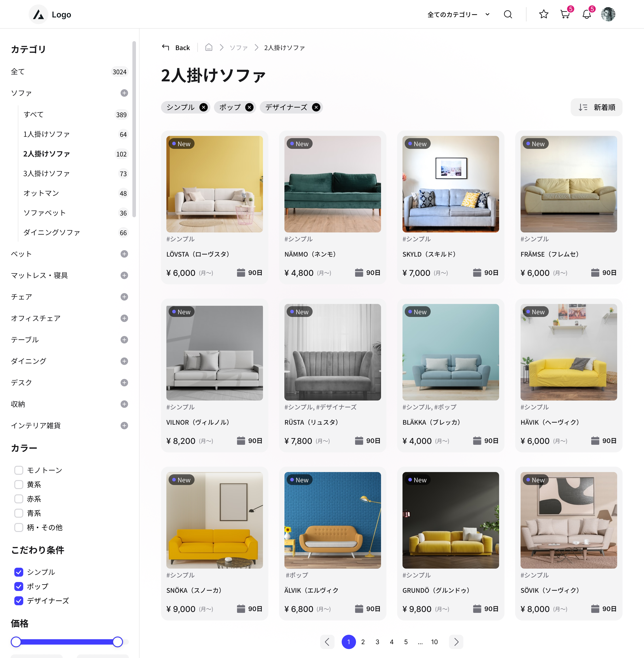This screenshot has width=644, height=658.
Task: Click calendar icon on GRUNDÖ card
Action: (x=477, y=609)
